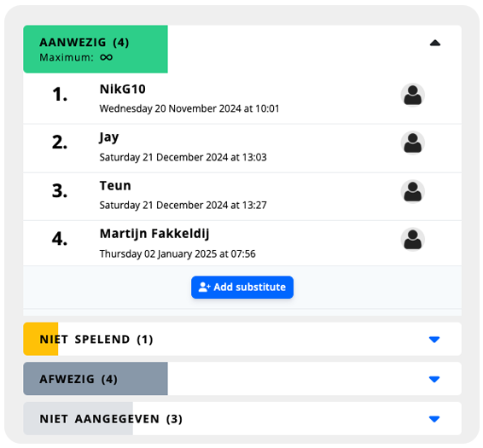
Task: Select Teun's user avatar icon
Action: click(x=412, y=191)
